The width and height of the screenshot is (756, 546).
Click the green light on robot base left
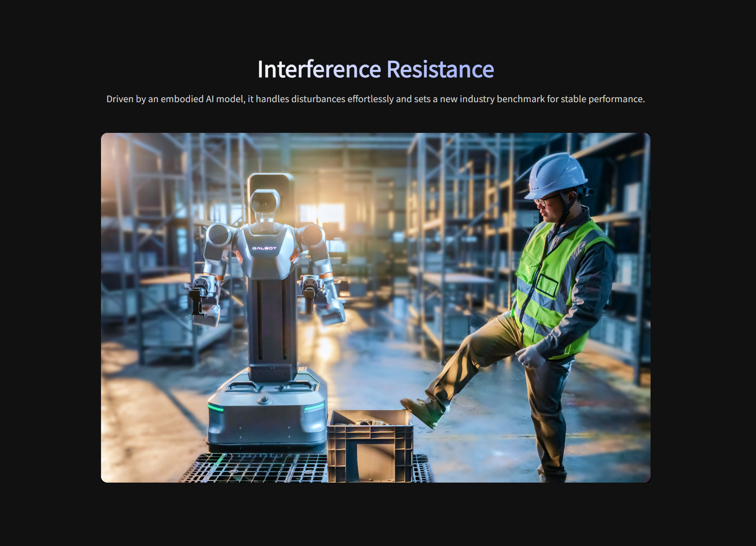click(216, 407)
